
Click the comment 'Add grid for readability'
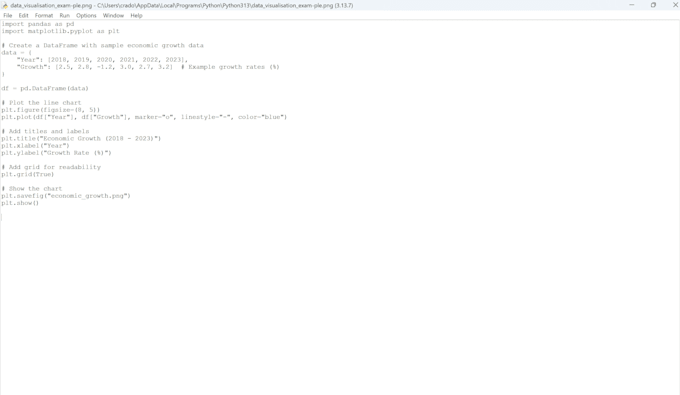pyautogui.click(x=51, y=167)
